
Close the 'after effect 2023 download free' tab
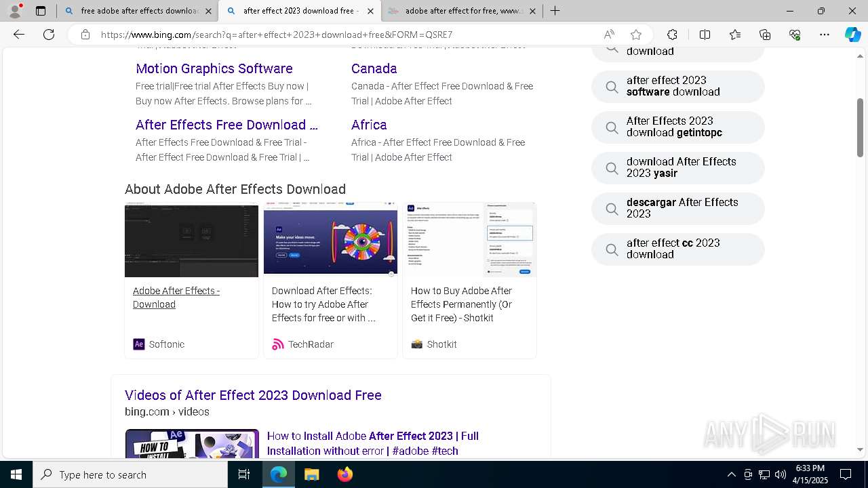pyautogui.click(x=370, y=11)
